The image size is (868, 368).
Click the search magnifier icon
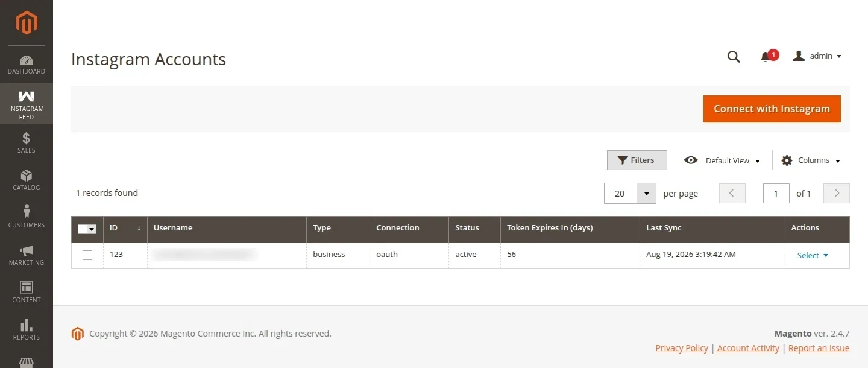(x=734, y=57)
